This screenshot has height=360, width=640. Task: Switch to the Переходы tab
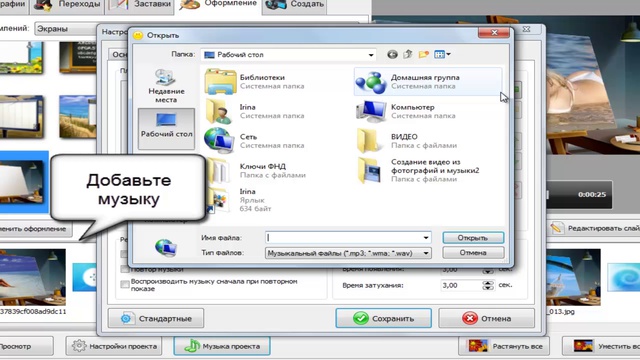pos(68,5)
